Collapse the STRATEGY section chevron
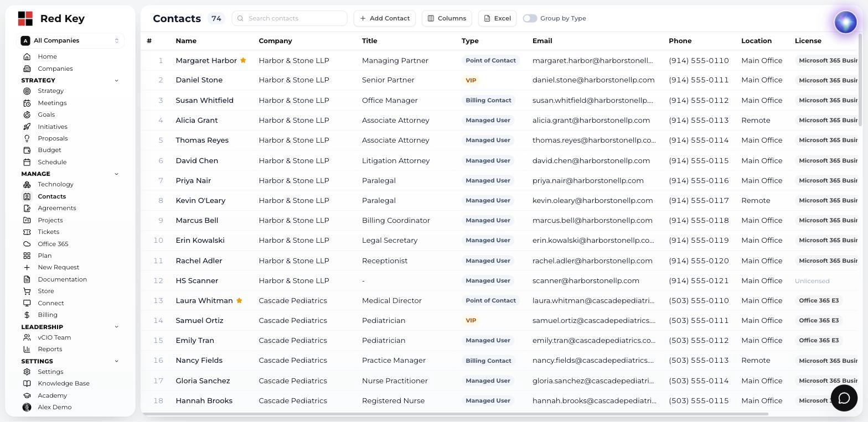The width and height of the screenshot is (868, 422). [116, 80]
